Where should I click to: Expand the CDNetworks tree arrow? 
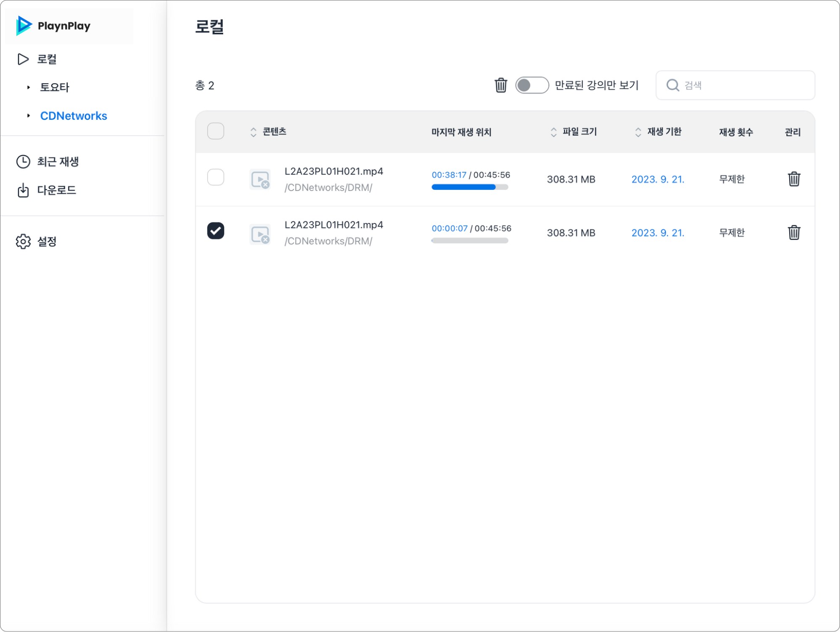coord(29,115)
